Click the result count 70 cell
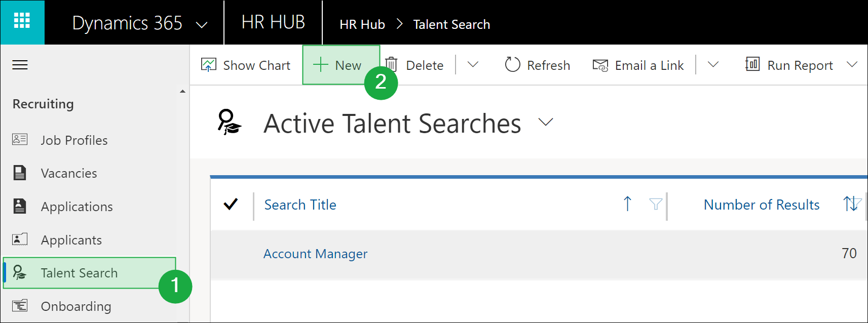The width and height of the screenshot is (868, 323). click(x=849, y=253)
